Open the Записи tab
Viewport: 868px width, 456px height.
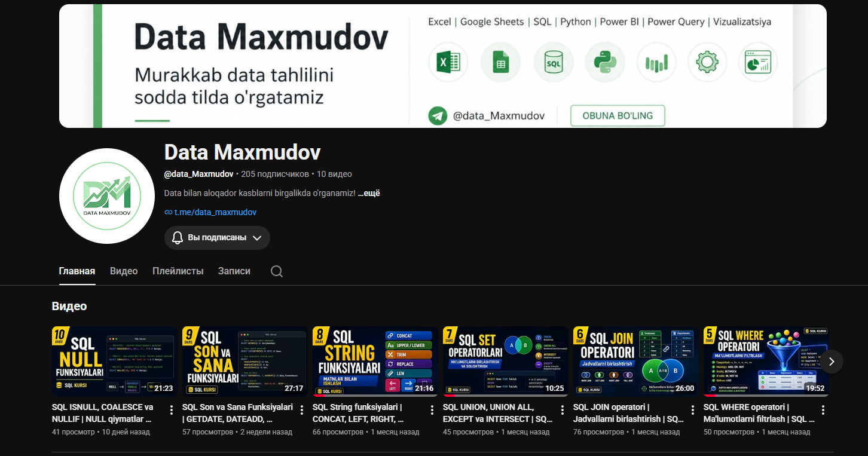pyautogui.click(x=234, y=271)
